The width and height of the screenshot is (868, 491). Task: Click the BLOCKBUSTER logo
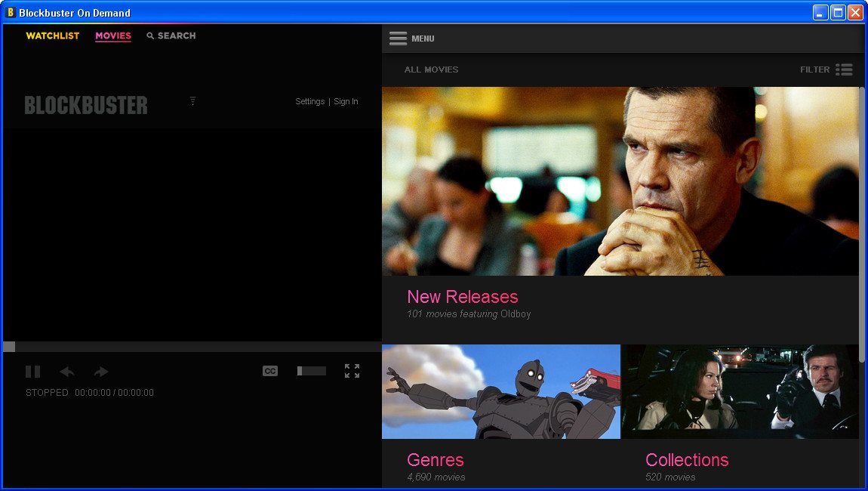click(x=86, y=105)
